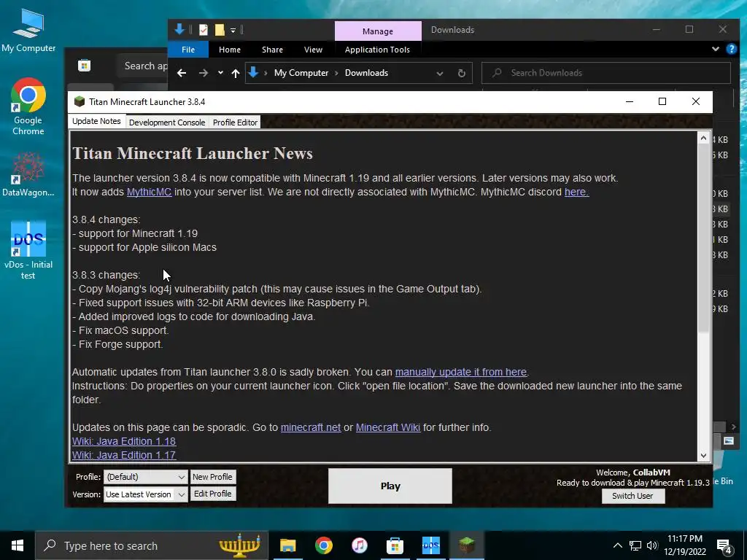Click the Type here to search box
The width and height of the screenshot is (747, 560).
tap(152, 545)
